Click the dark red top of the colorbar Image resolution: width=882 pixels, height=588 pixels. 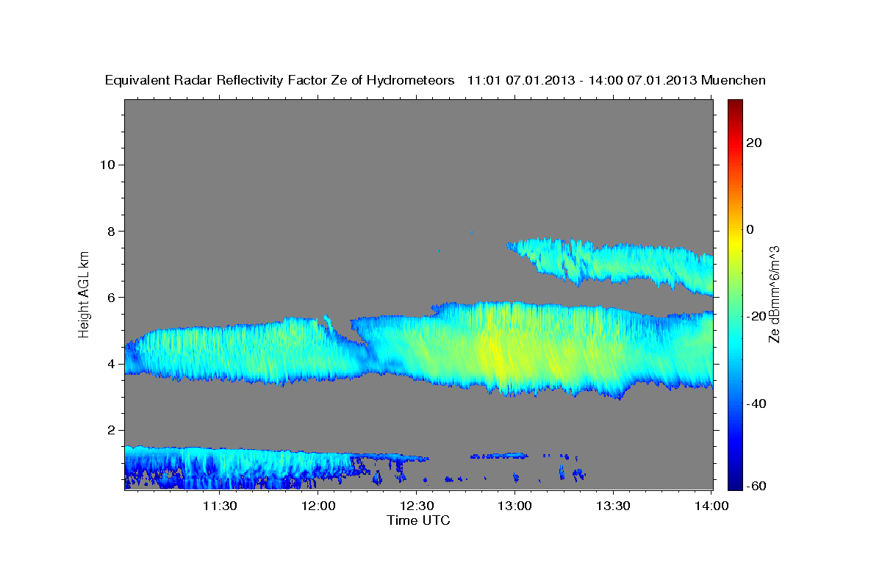pos(734,105)
